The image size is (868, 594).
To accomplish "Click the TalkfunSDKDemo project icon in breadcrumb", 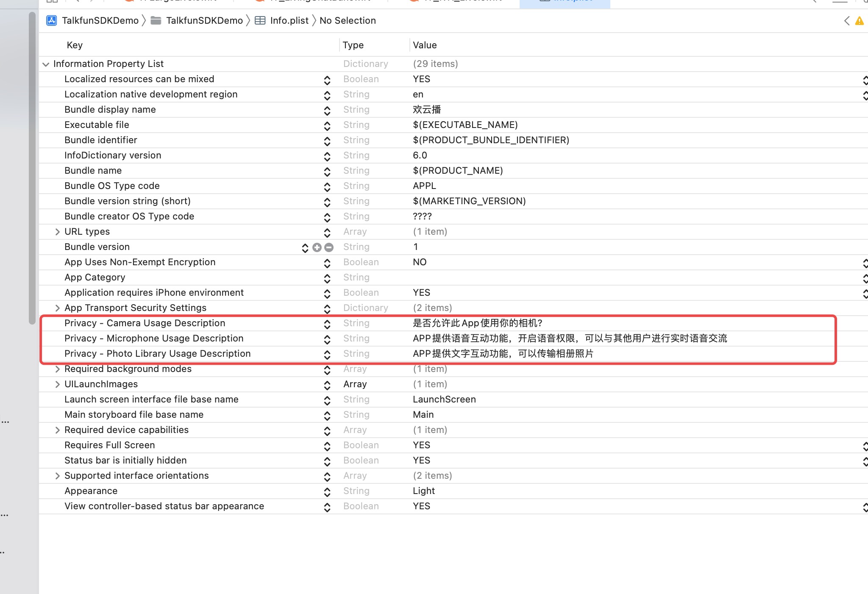I will pos(52,20).
